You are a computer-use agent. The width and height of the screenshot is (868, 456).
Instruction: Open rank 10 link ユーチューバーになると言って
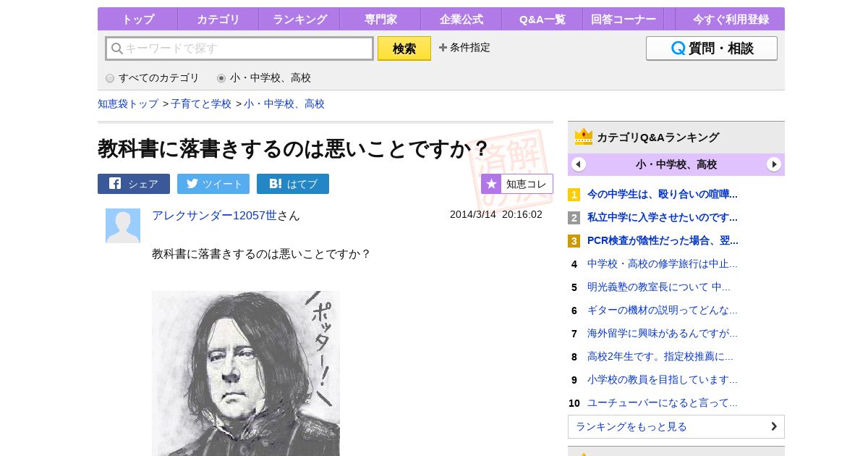(x=663, y=402)
